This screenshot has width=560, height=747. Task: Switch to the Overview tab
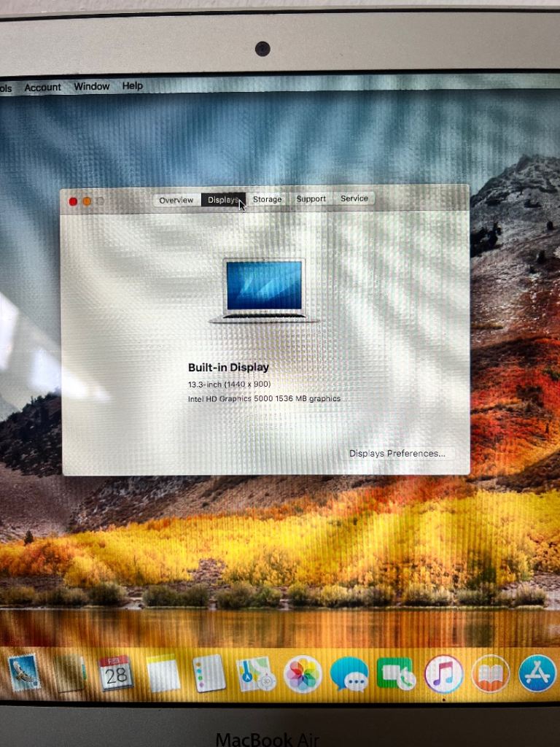click(x=176, y=200)
